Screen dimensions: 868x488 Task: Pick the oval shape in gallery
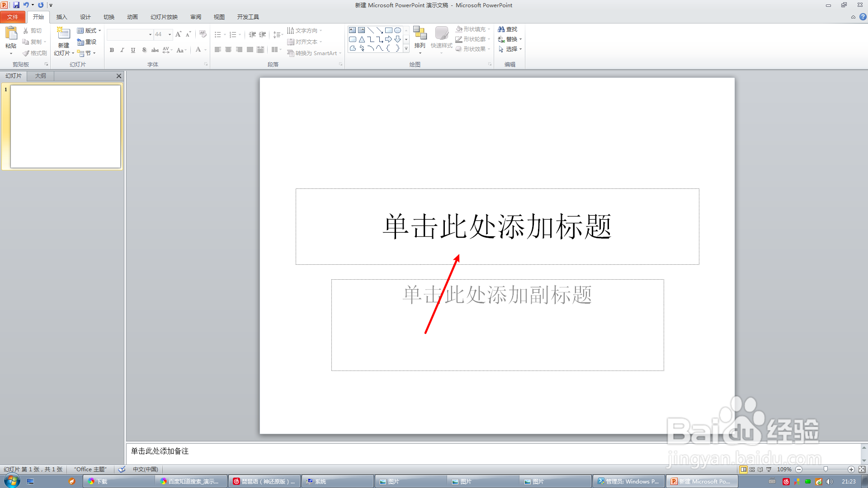[x=397, y=30]
